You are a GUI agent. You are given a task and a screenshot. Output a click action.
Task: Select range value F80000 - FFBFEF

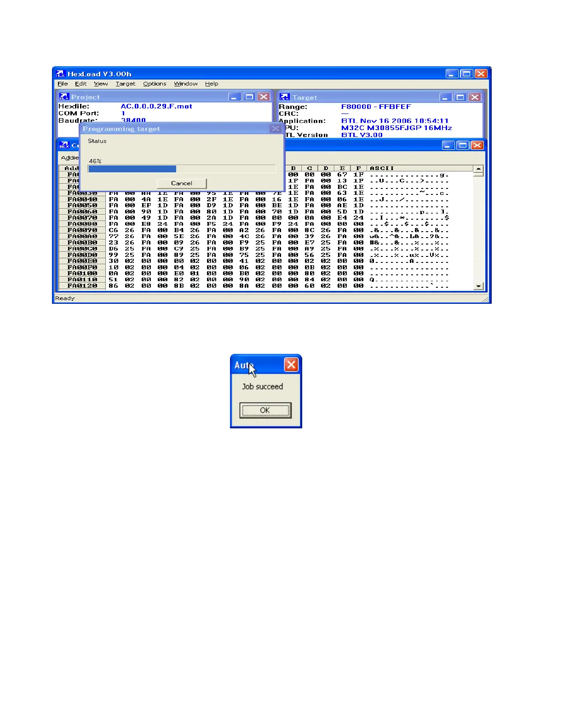376,107
